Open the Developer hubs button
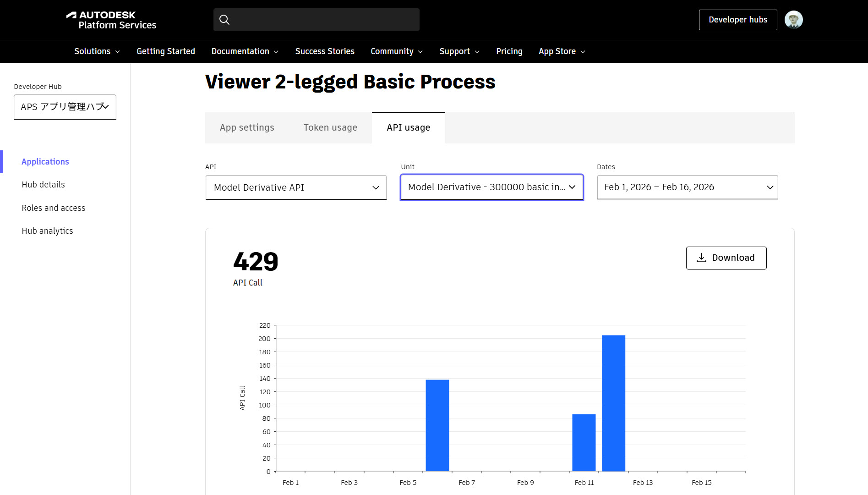The height and width of the screenshot is (495, 868). (x=738, y=20)
